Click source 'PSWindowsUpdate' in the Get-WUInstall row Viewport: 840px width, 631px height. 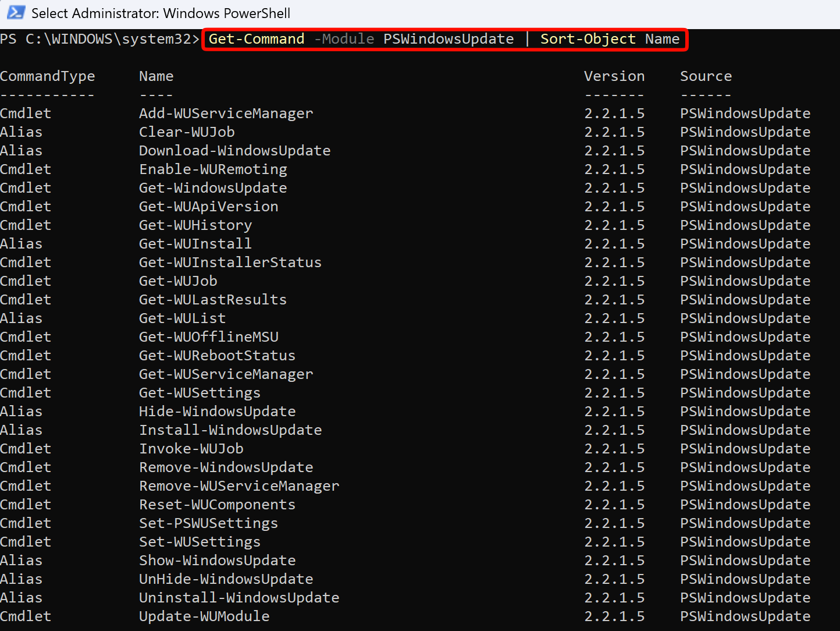click(745, 244)
